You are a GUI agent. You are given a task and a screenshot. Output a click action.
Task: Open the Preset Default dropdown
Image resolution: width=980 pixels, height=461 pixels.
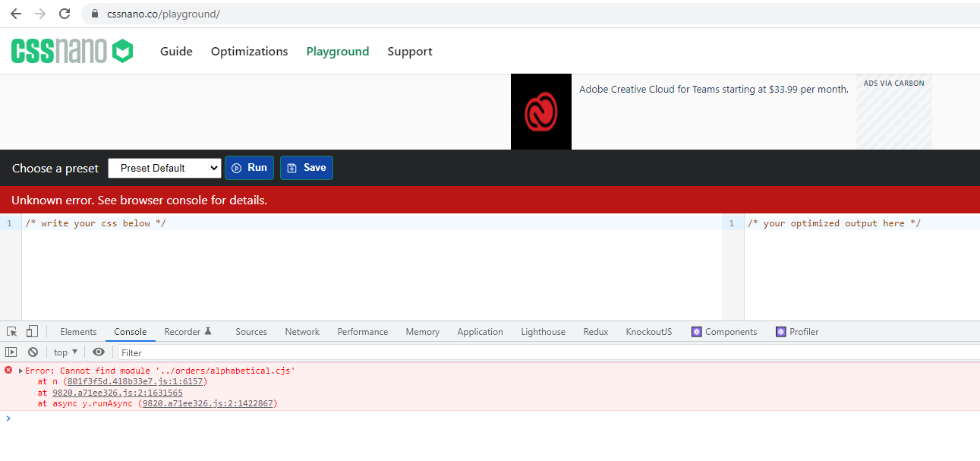click(165, 168)
